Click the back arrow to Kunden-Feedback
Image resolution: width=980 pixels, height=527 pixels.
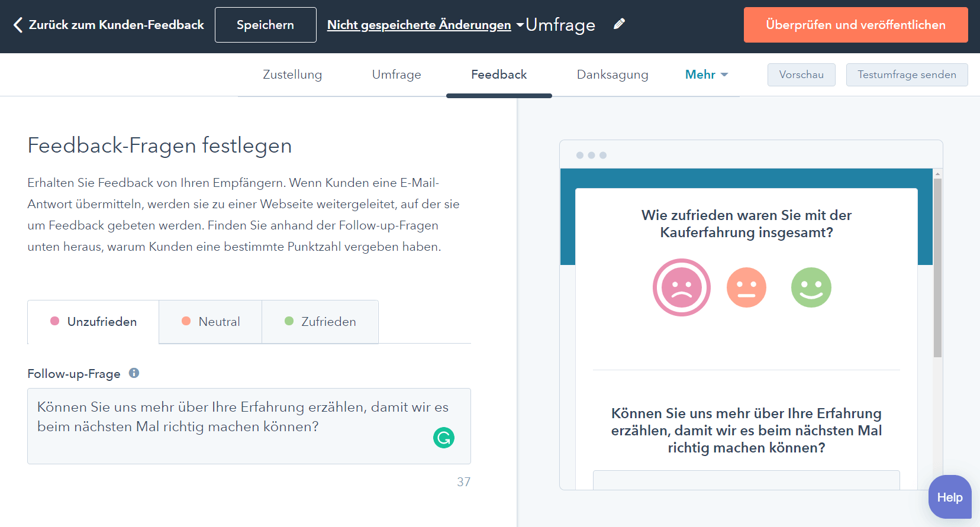(x=18, y=25)
